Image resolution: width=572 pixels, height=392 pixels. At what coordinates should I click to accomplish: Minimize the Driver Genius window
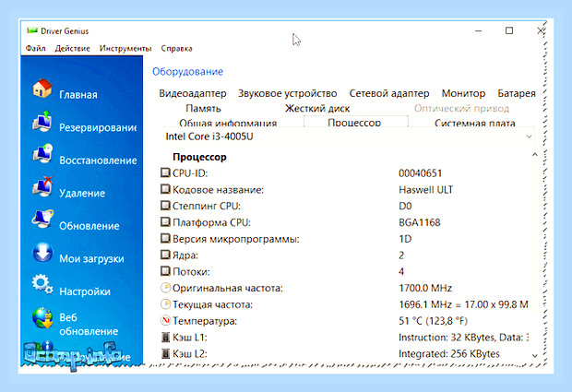[x=479, y=31]
